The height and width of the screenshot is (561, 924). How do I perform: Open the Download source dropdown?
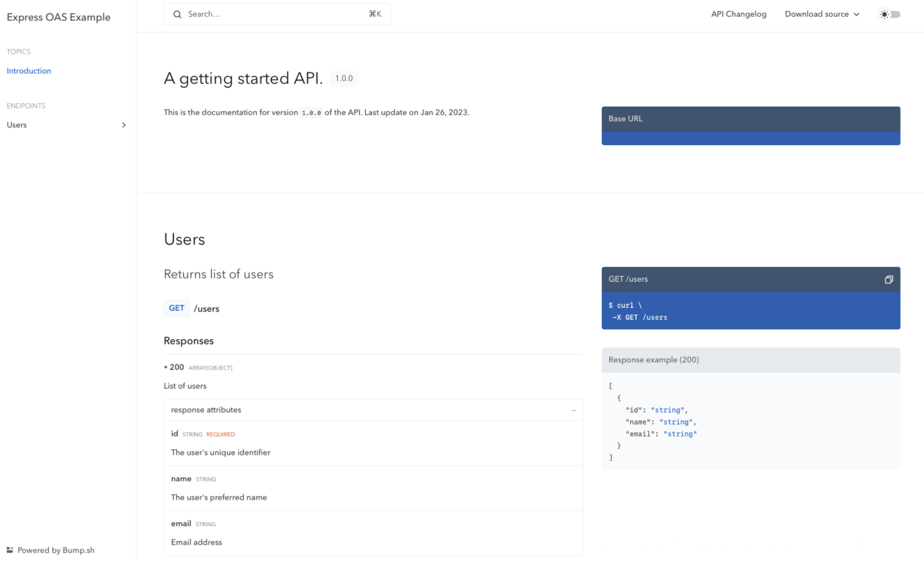[822, 14]
